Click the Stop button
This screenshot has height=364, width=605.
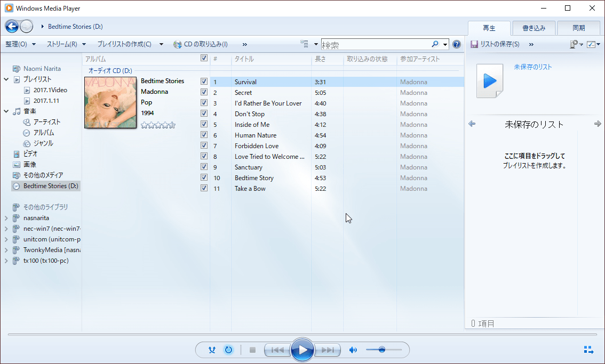pyautogui.click(x=253, y=350)
